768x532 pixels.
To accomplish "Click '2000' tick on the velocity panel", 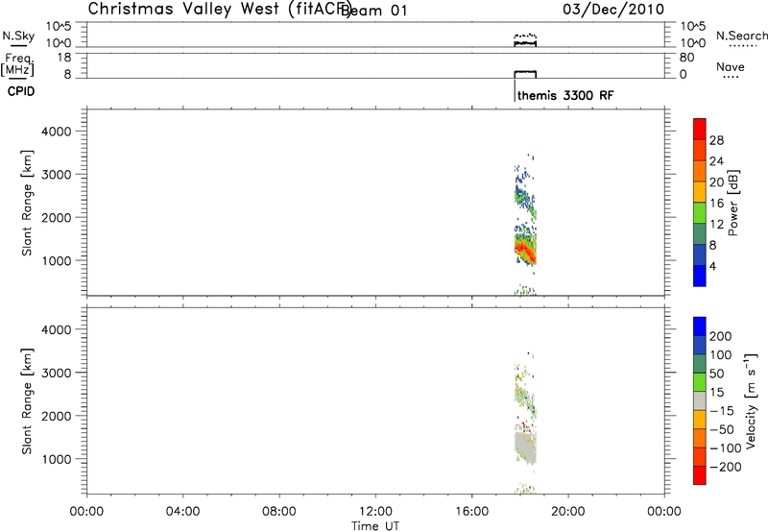I will [57, 416].
